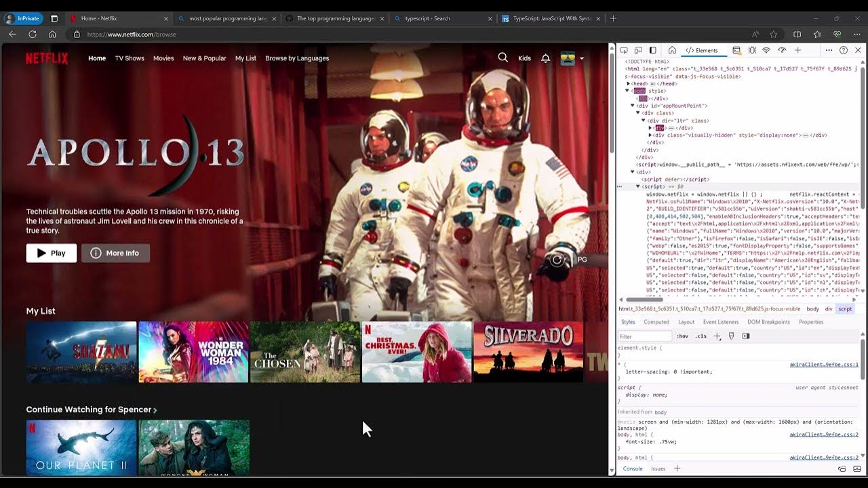The height and width of the screenshot is (488, 868).
Task: Add more tools with plus icon
Action: coord(797,50)
